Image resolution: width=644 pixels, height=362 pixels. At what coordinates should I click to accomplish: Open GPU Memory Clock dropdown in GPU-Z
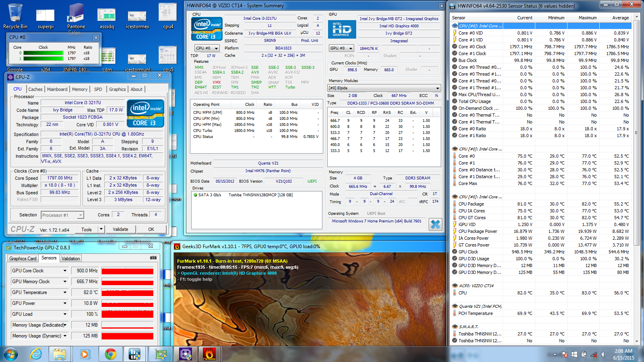(x=65, y=282)
